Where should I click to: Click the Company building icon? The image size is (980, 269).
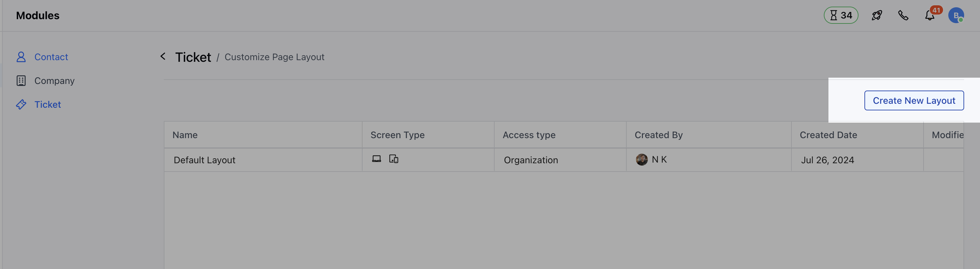tap(21, 81)
